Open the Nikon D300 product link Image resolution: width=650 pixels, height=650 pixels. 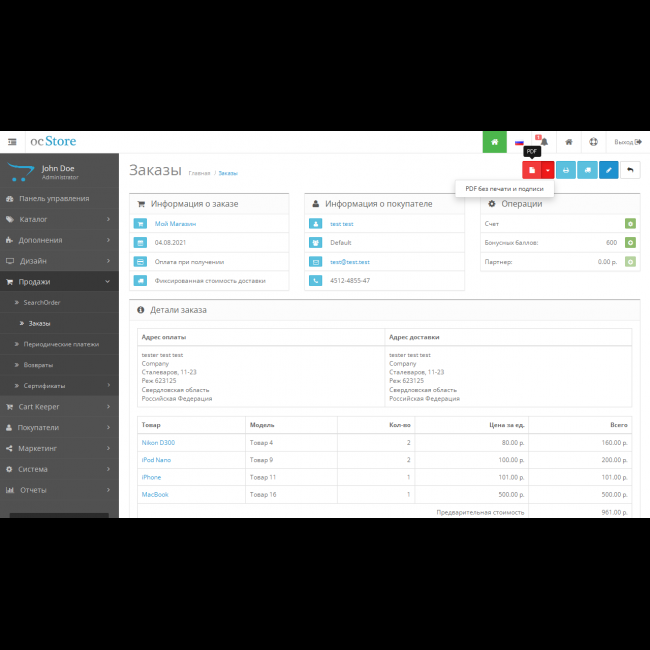coord(158,442)
